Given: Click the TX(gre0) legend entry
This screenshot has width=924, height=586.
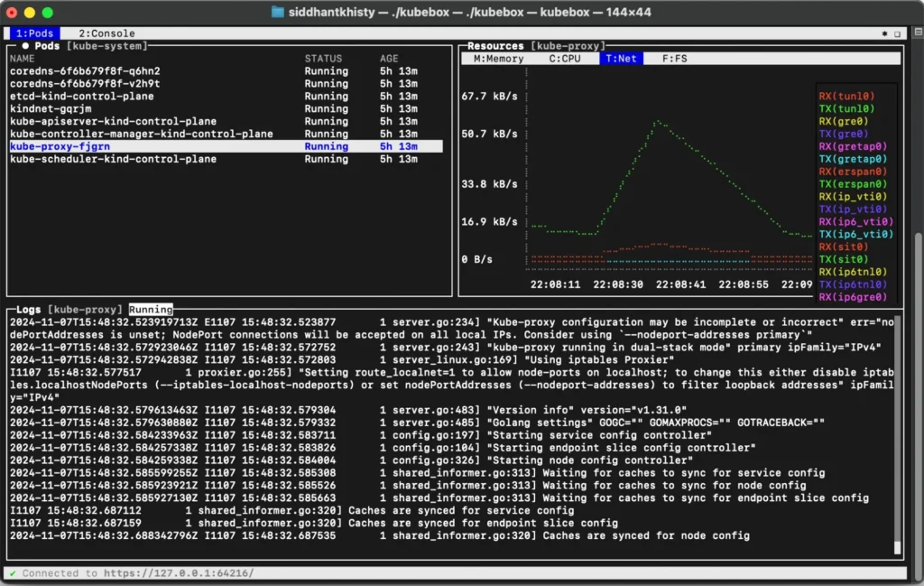Looking at the screenshot, I should 844,134.
